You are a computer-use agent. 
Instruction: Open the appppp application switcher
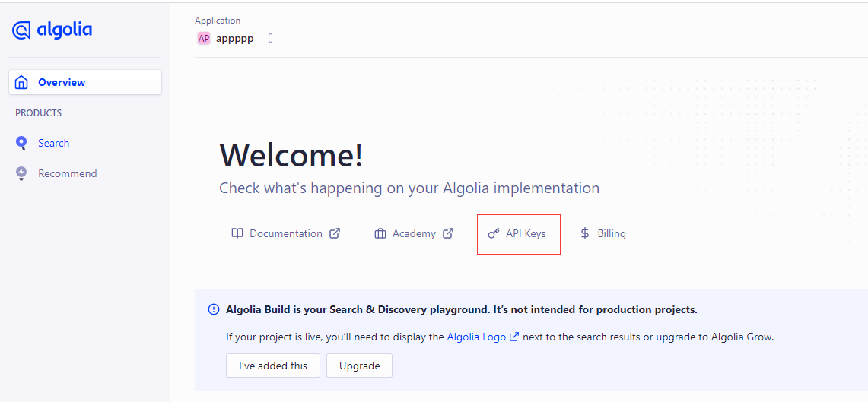click(x=235, y=39)
